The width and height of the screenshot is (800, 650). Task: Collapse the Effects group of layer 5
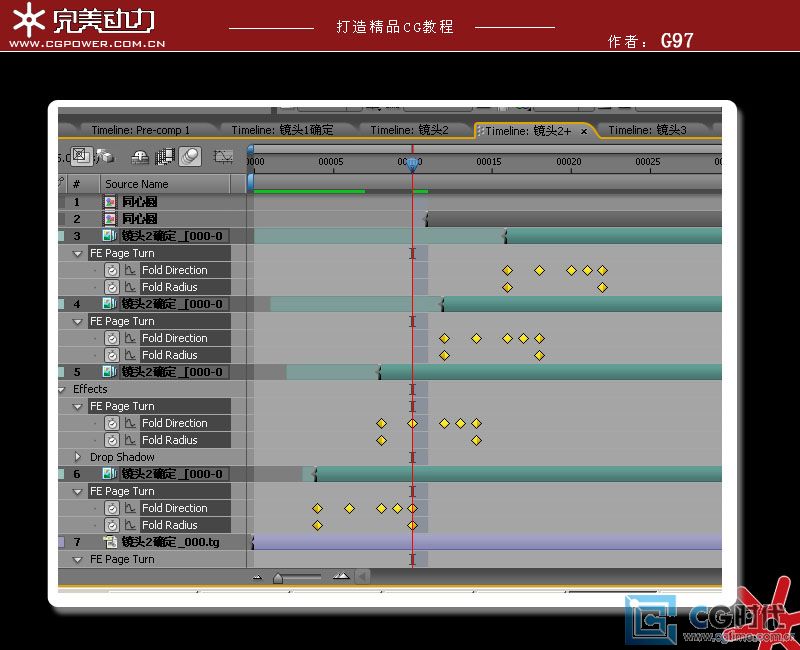click(62, 389)
